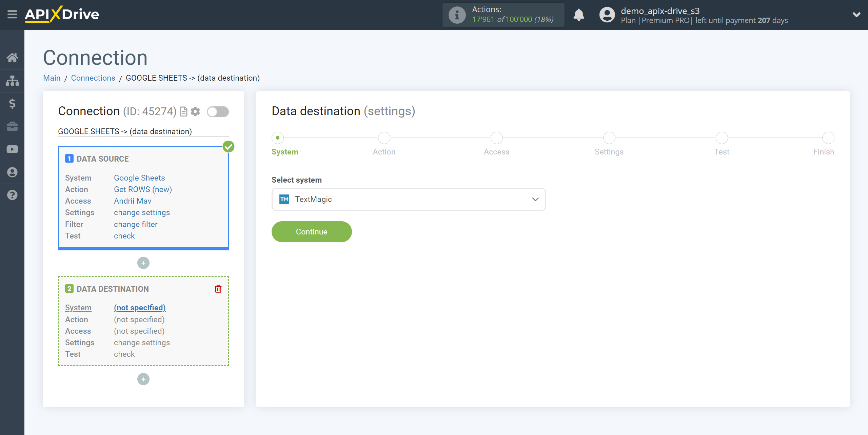Image resolution: width=868 pixels, height=435 pixels.
Task: Expand the user account dropdown menu
Action: click(x=856, y=15)
